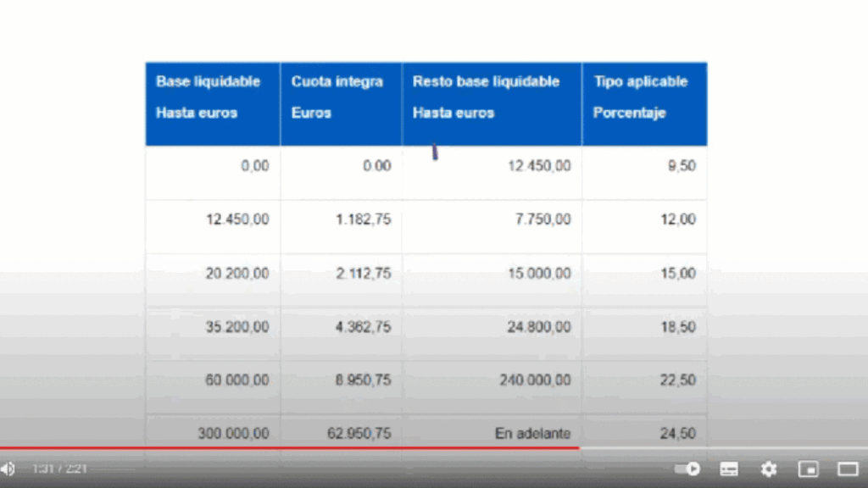Select the 240.000,00 resto base cell
Viewport: 868px width, 488px height.
(x=492, y=387)
